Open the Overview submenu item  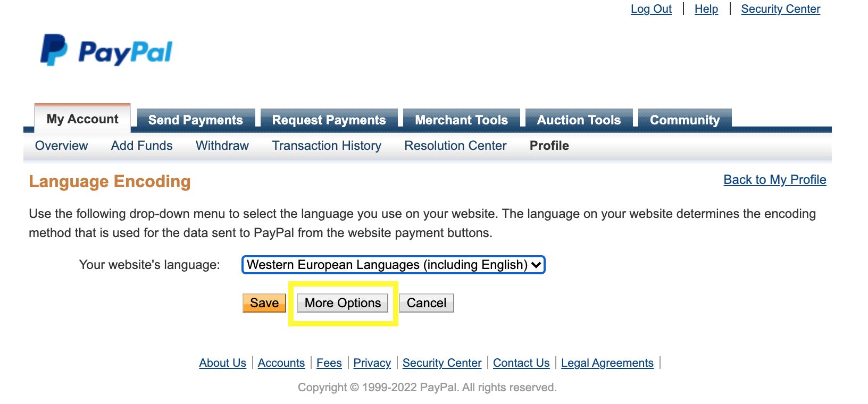coord(61,146)
